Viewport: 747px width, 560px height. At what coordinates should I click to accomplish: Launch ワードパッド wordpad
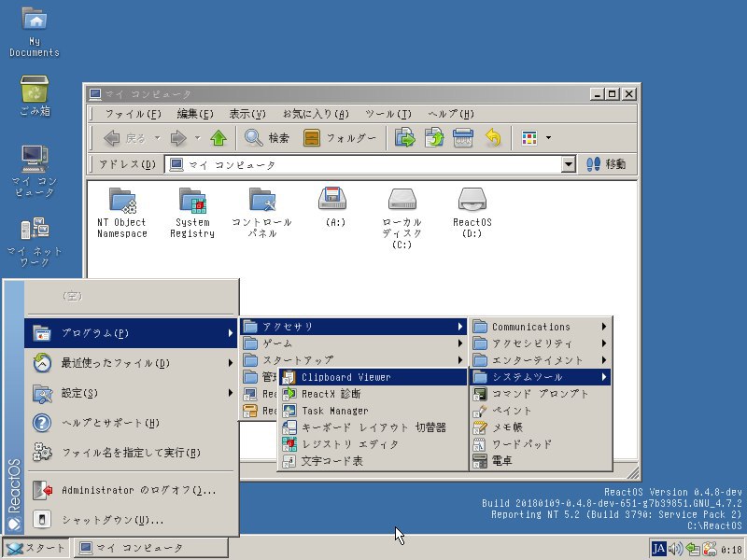pyautogui.click(x=541, y=444)
